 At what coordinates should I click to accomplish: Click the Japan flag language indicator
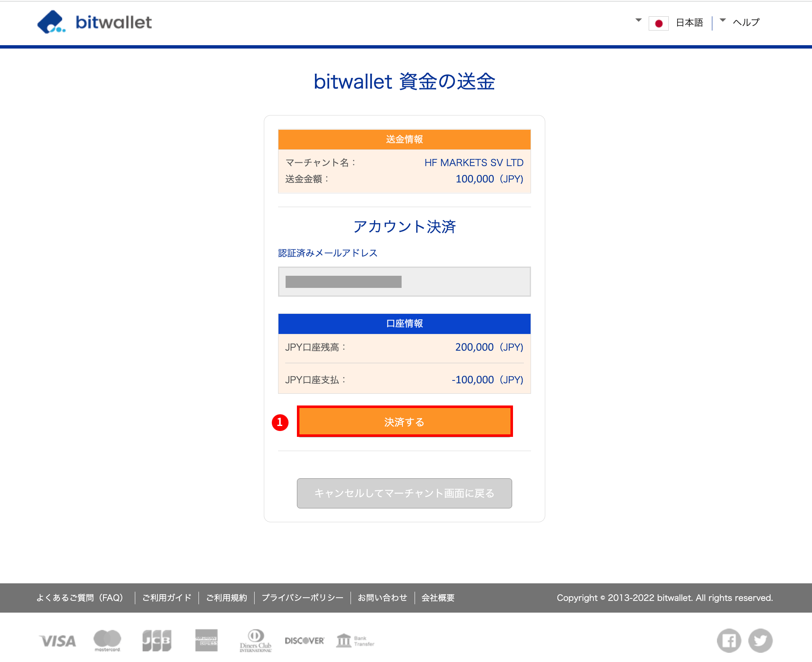[x=659, y=23]
